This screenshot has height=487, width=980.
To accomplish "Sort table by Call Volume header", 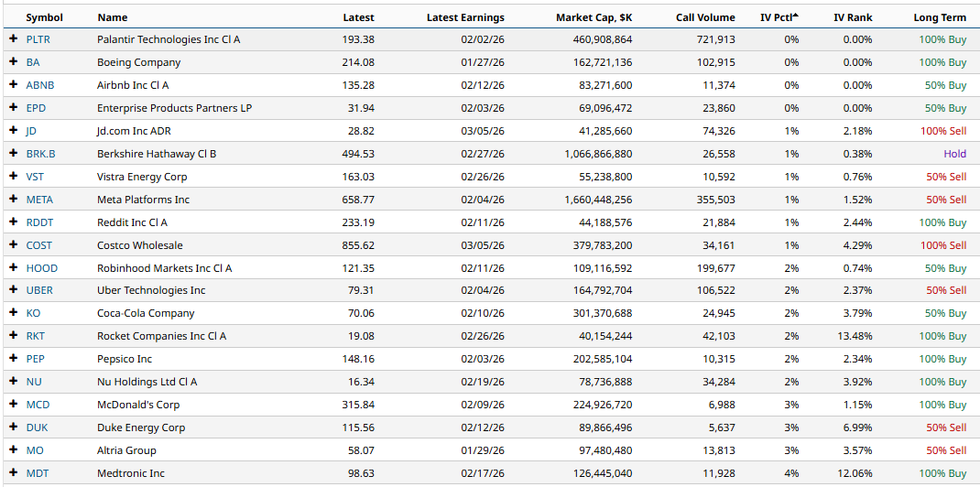I will coord(704,17).
